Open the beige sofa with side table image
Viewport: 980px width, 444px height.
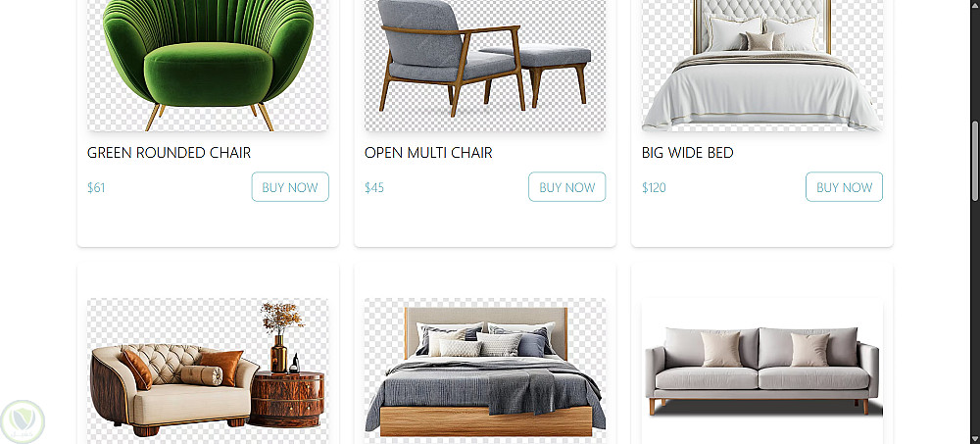click(x=208, y=370)
